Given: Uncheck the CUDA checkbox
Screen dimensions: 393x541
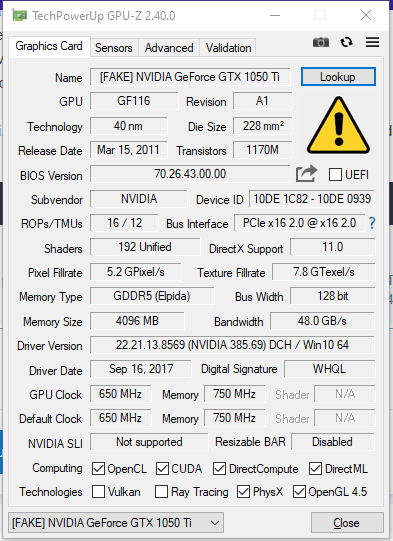Looking at the screenshot, I should 162,469.
